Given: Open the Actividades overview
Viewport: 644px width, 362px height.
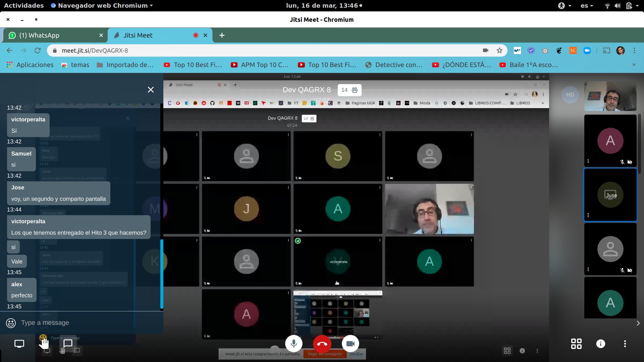Looking at the screenshot, I should click(x=23, y=5).
